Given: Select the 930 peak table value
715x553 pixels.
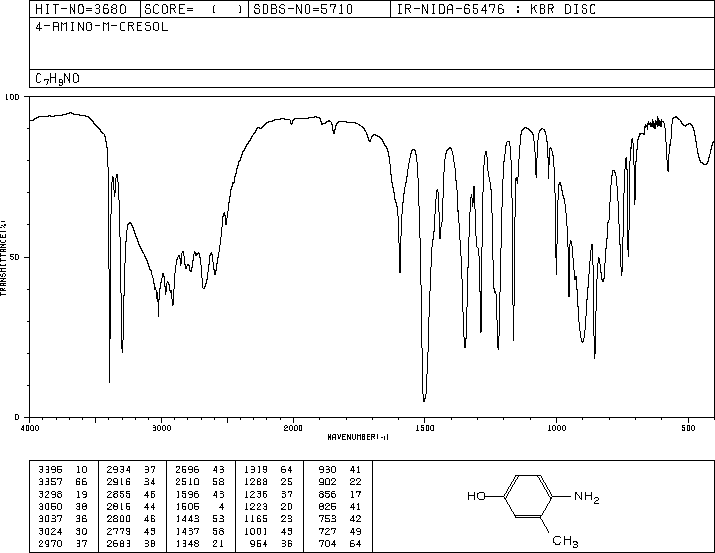Looking at the screenshot, I should [x=327, y=469].
